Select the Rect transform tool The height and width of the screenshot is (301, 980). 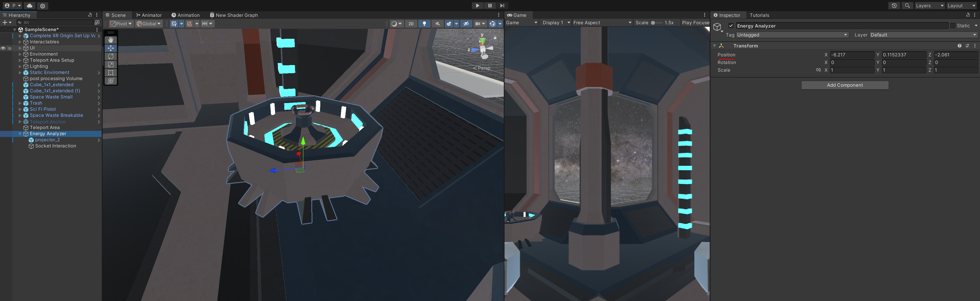(111, 73)
